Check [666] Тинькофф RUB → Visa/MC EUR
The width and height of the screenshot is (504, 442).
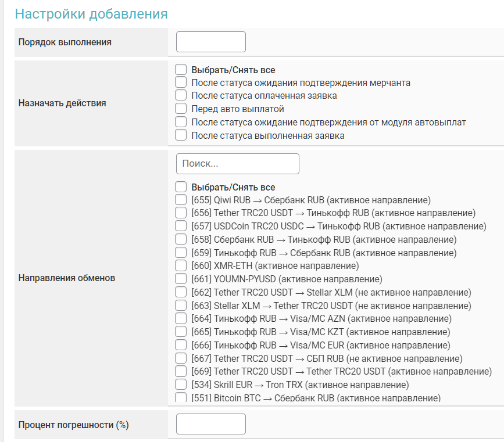pyautogui.click(x=181, y=345)
